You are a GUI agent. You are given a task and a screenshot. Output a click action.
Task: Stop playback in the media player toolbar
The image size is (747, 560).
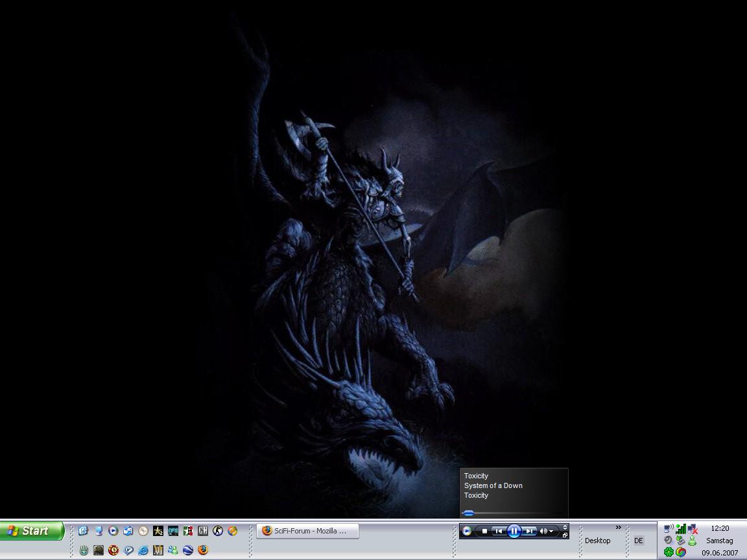click(x=484, y=531)
